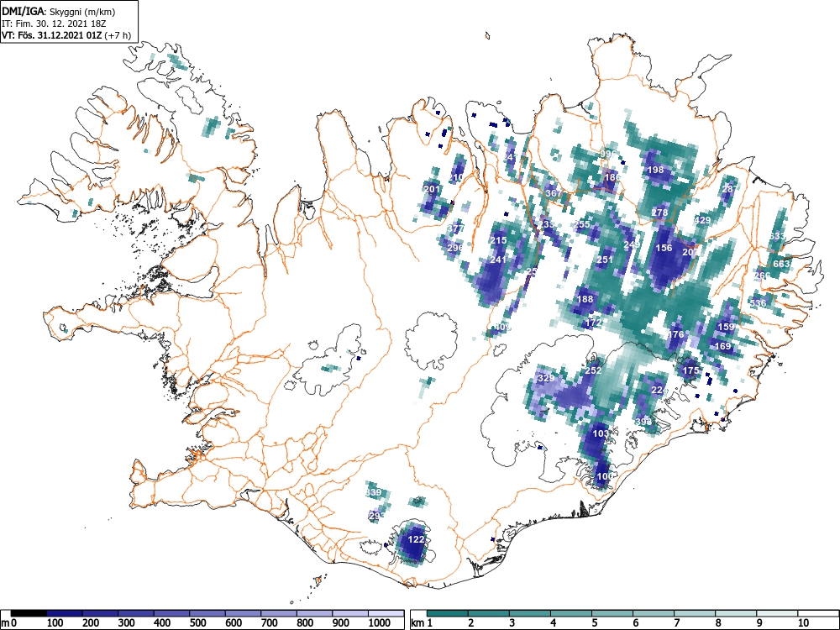Click the 'km 1' label on the kilometre legend
The height and width of the screenshot is (630, 840).
pos(423,623)
